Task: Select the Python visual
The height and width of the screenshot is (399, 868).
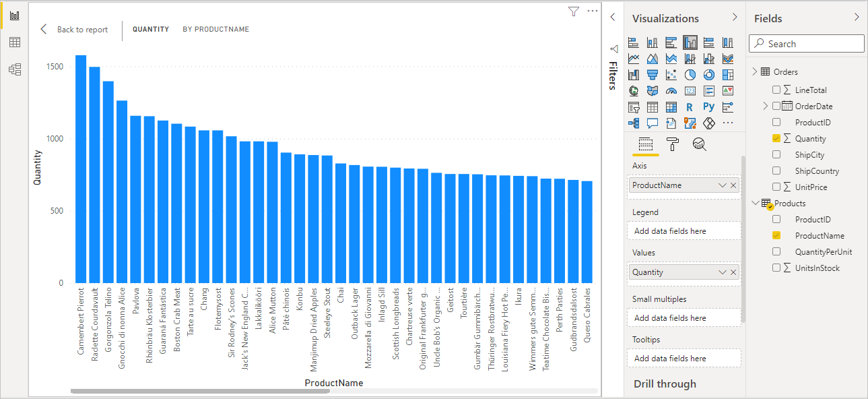Action: point(708,106)
